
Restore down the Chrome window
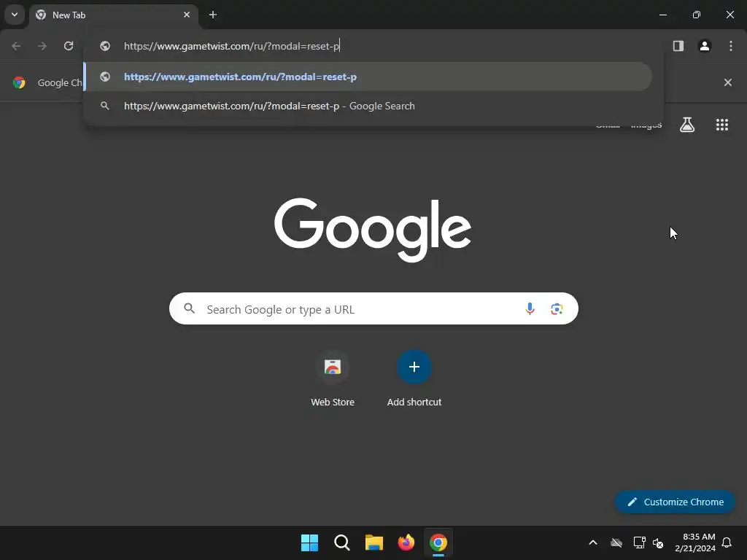pos(696,15)
